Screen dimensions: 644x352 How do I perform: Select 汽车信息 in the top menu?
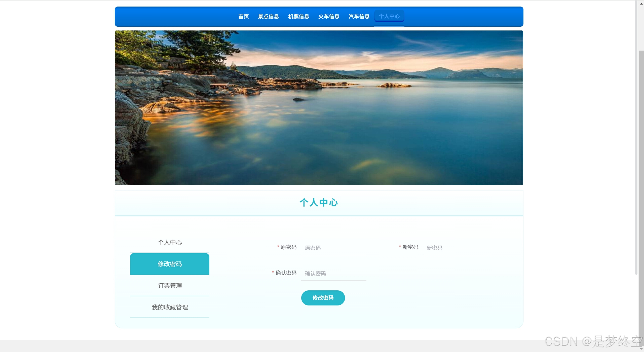pos(359,17)
